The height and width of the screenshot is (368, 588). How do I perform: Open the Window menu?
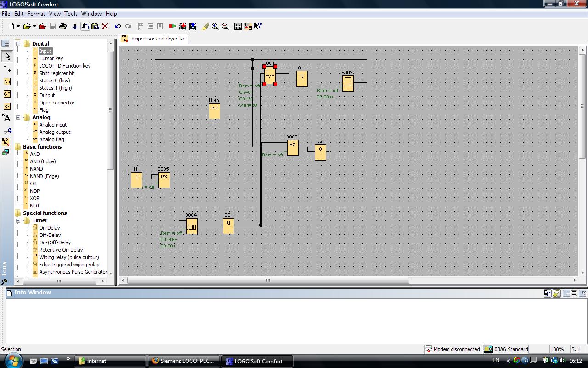[91, 14]
